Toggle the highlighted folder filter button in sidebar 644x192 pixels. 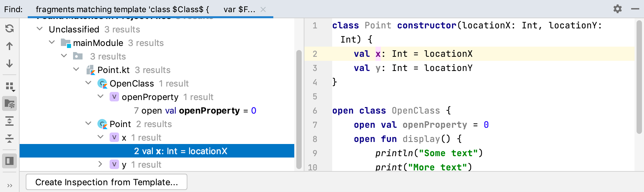pos(9,104)
